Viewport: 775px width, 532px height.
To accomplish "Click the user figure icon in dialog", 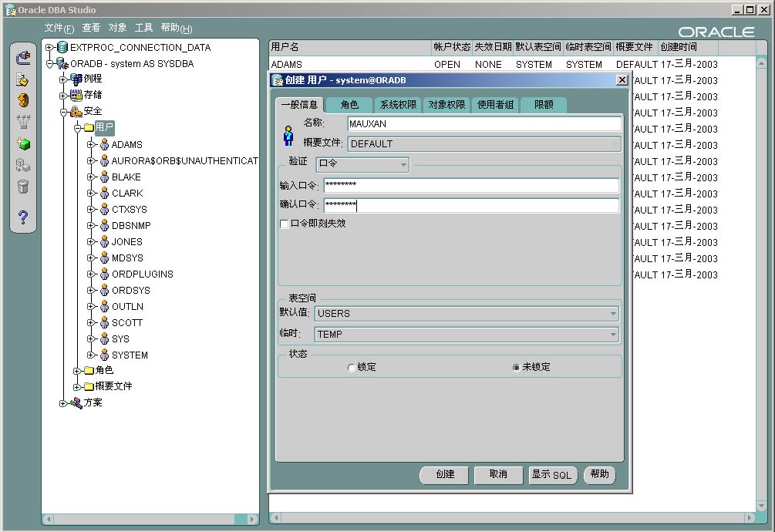I will 288,136.
